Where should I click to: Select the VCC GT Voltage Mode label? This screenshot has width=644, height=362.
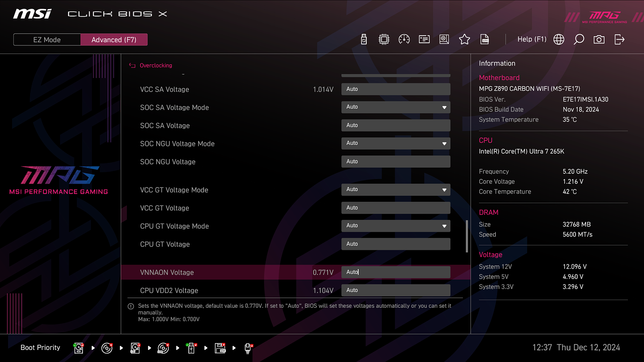pyautogui.click(x=174, y=190)
